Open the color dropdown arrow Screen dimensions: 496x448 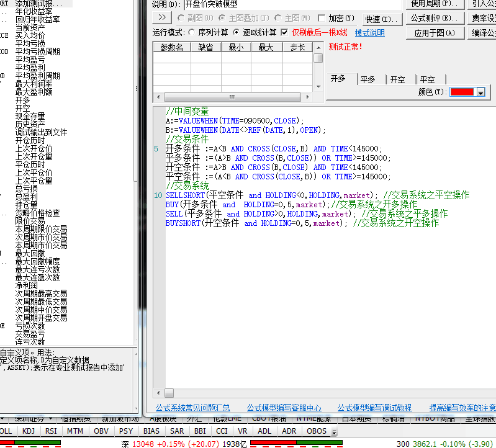tap(480, 92)
